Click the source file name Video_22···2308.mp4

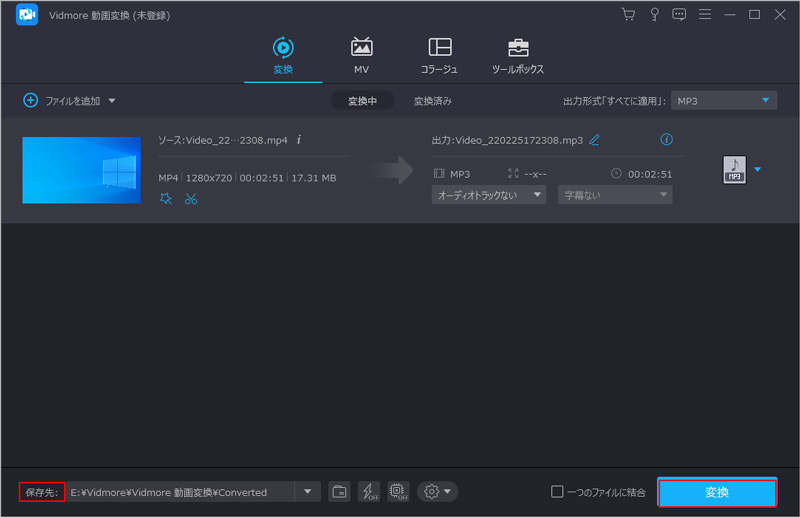coord(236,140)
